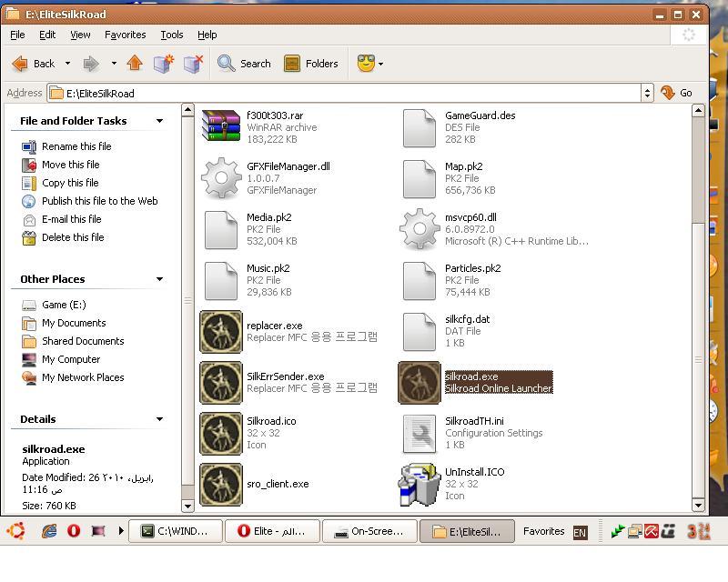This screenshot has width=728, height=582.
Task: Select the Silkroad.ico icon
Action: [x=221, y=434]
